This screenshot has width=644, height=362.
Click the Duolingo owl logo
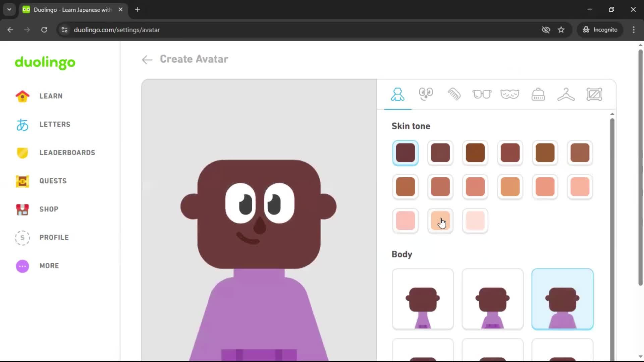point(45,63)
